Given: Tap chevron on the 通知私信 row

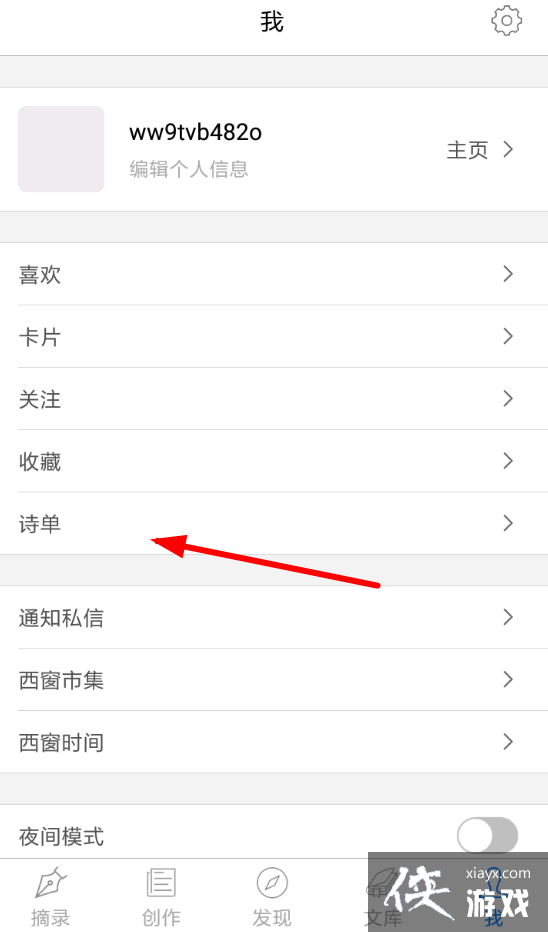Looking at the screenshot, I should coord(508,618).
